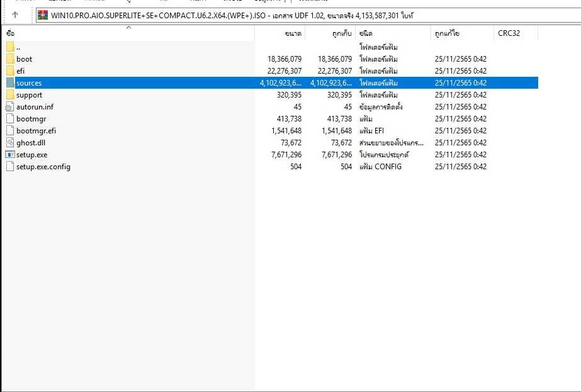Screen dimensions: 581x392
Task: Sort by the ชนิด type column header
Action: click(393, 33)
